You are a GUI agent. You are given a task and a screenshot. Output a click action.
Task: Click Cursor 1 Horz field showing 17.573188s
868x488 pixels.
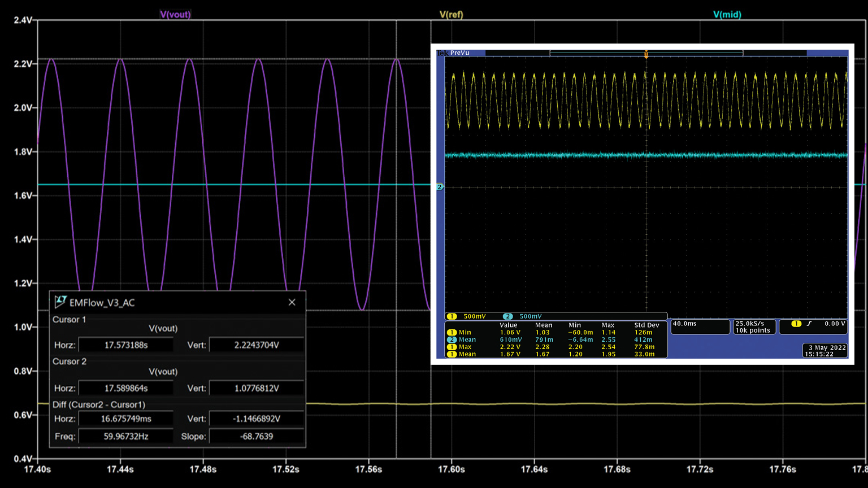pyautogui.click(x=125, y=345)
